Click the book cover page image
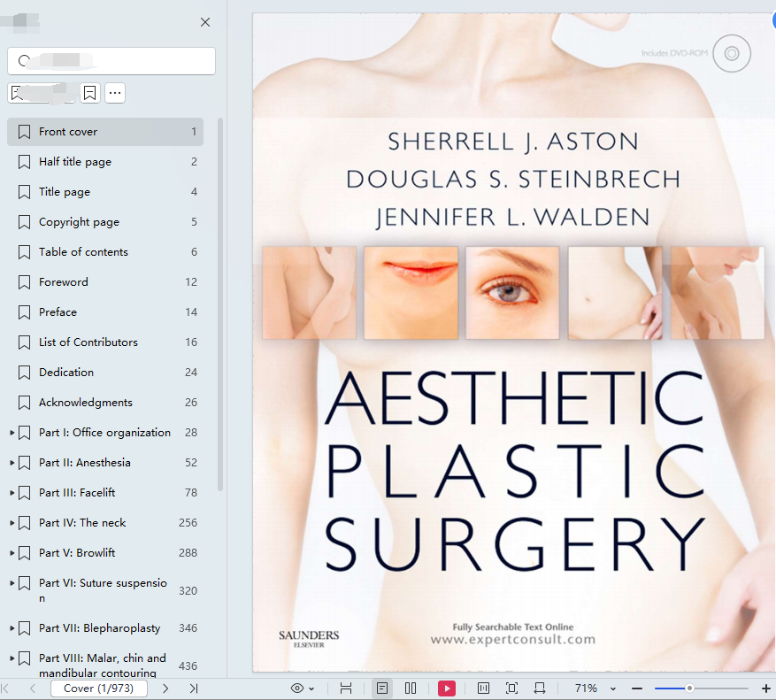This screenshot has width=776, height=700. [x=514, y=342]
